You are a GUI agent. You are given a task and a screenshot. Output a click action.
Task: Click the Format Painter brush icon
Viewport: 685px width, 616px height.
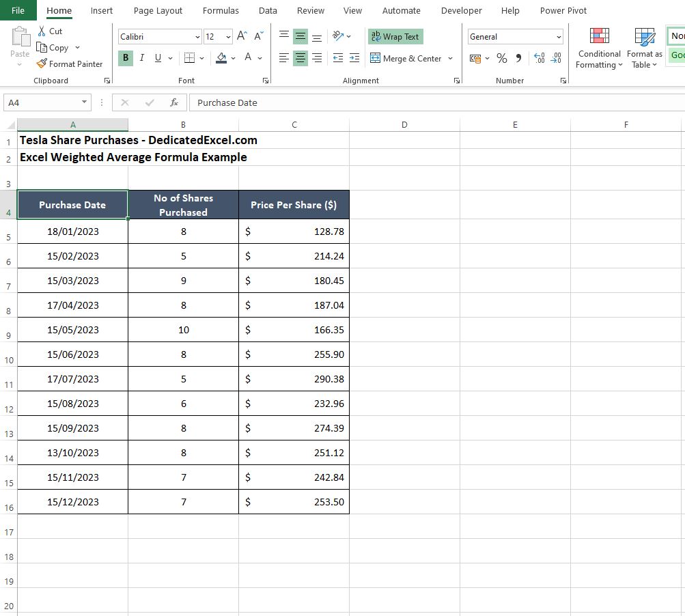42,64
